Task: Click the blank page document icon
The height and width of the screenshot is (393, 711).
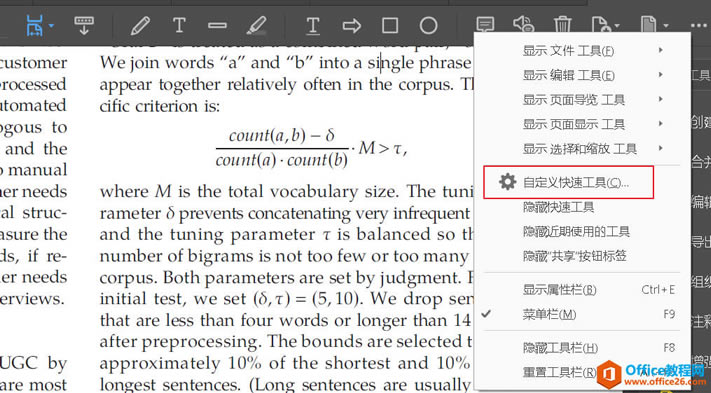Action: (x=648, y=24)
